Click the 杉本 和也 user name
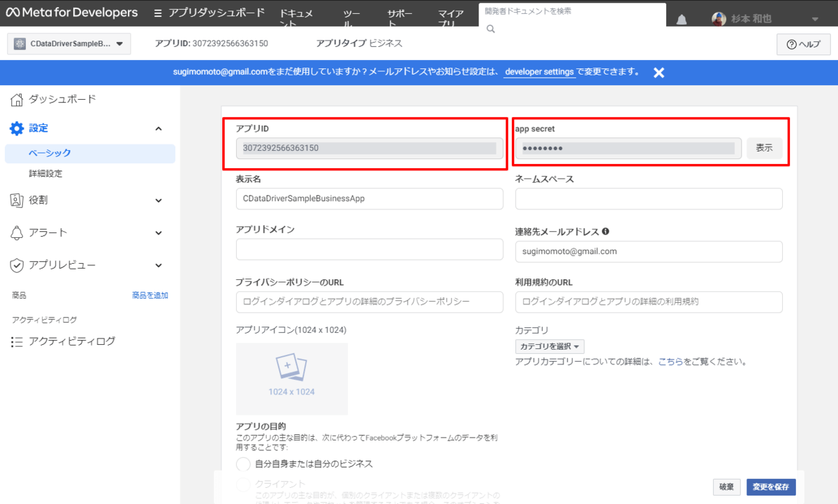Screen dimensions: 838x504 (x=751, y=19)
